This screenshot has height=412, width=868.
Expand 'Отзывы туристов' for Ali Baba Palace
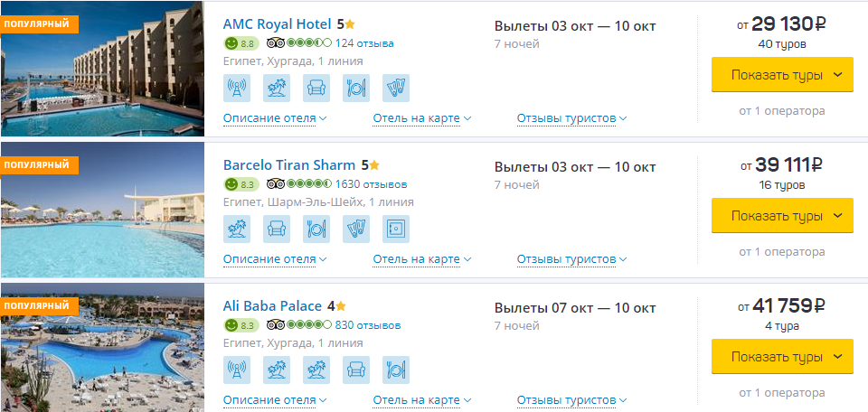point(571,400)
